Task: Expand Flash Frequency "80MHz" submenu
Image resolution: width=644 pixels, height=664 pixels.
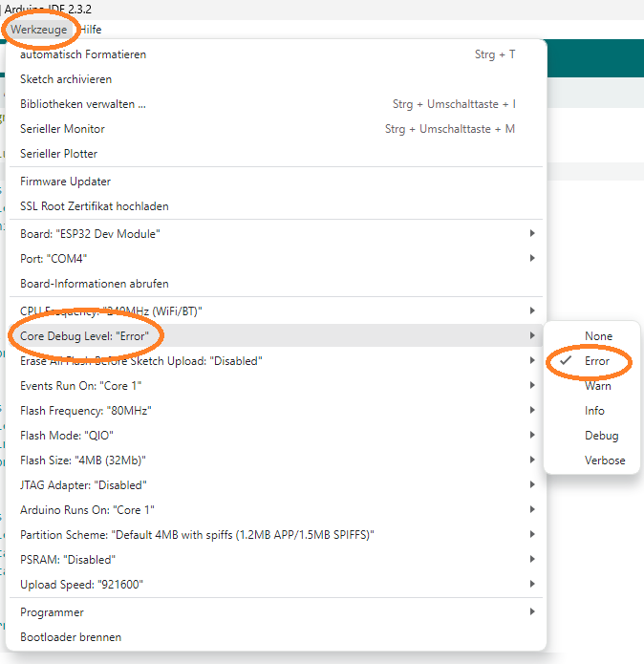Action: (275, 411)
